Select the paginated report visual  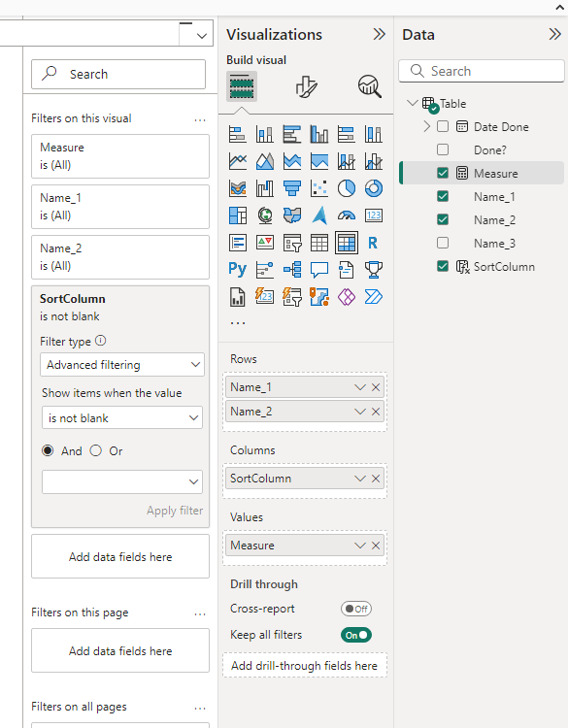[237, 296]
